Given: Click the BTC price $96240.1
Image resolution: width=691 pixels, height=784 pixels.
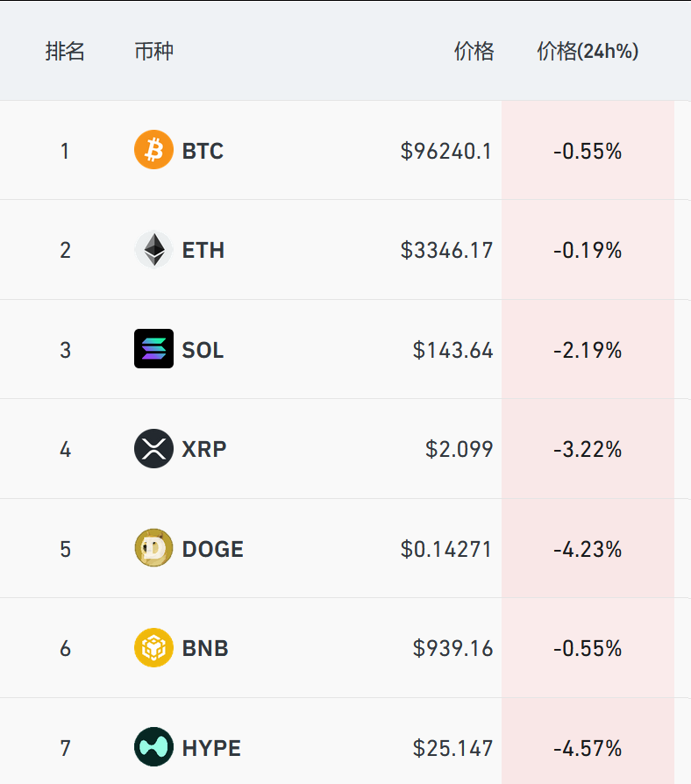Looking at the screenshot, I should pos(446,151).
